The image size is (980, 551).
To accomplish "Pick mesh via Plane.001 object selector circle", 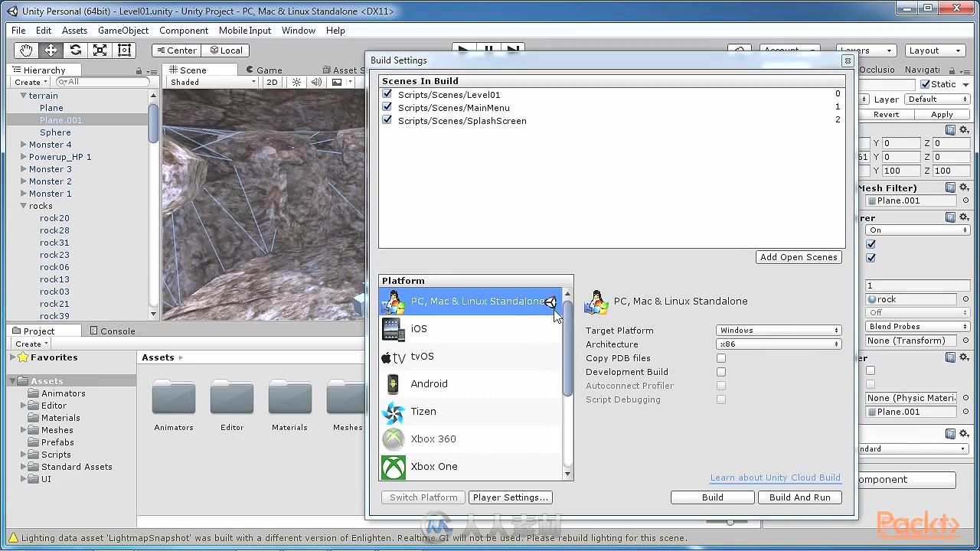I will coord(965,201).
